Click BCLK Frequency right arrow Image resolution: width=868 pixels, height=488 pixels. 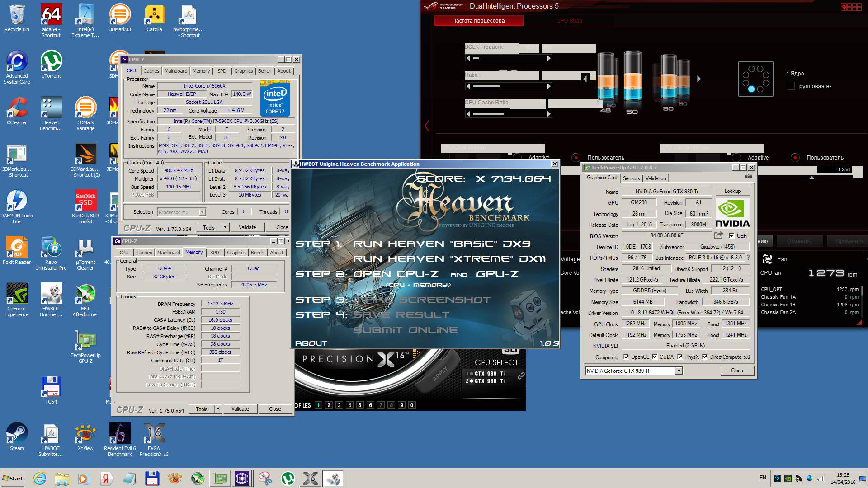[549, 58]
